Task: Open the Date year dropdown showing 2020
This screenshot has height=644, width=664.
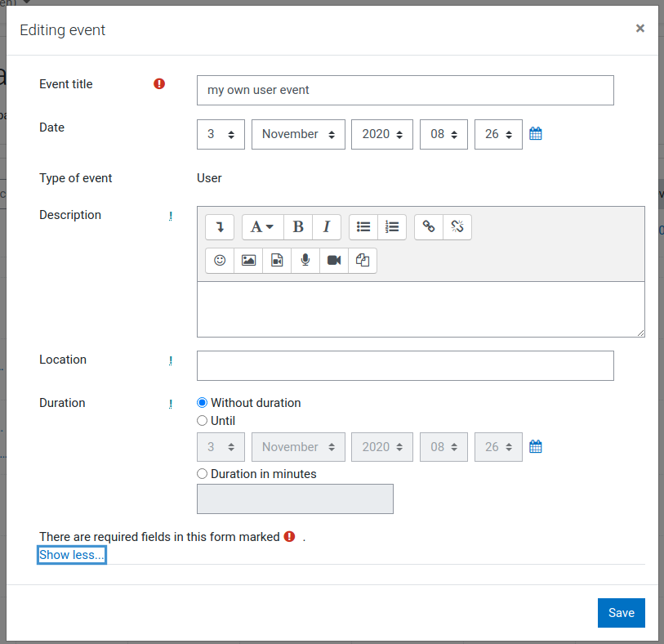Action: tap(382, 134)
